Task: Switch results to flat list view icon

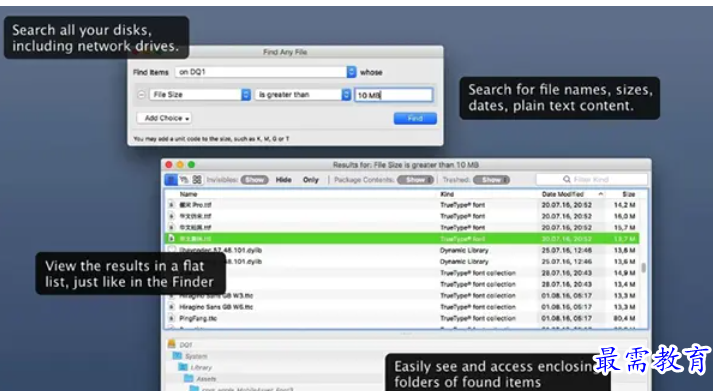Action: point(171,180)
